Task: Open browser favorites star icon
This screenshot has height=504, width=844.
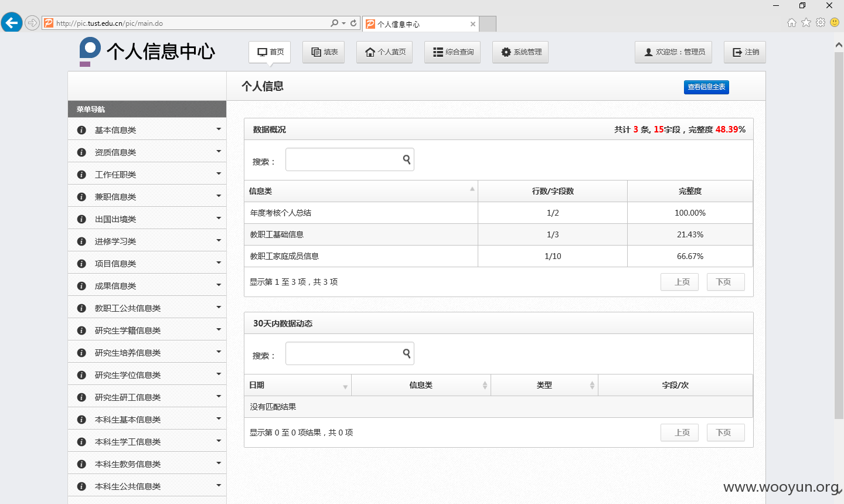Action: point(806,22)
